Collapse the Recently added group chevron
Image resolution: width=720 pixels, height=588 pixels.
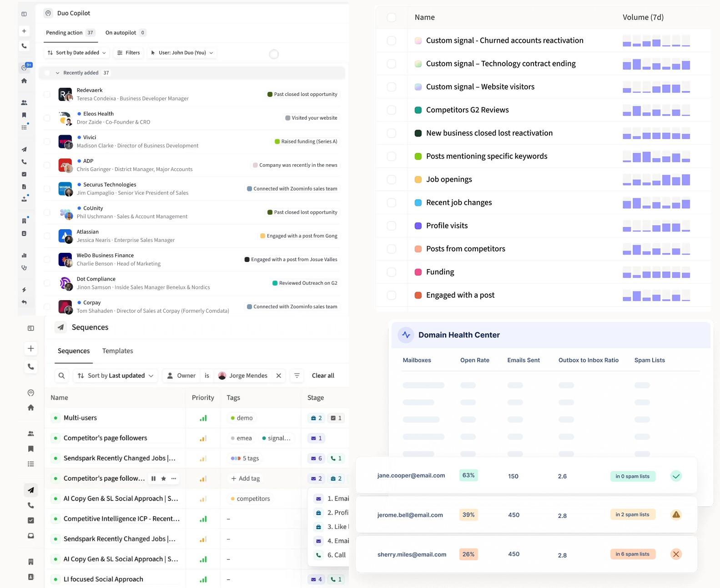tap(57, 73)
